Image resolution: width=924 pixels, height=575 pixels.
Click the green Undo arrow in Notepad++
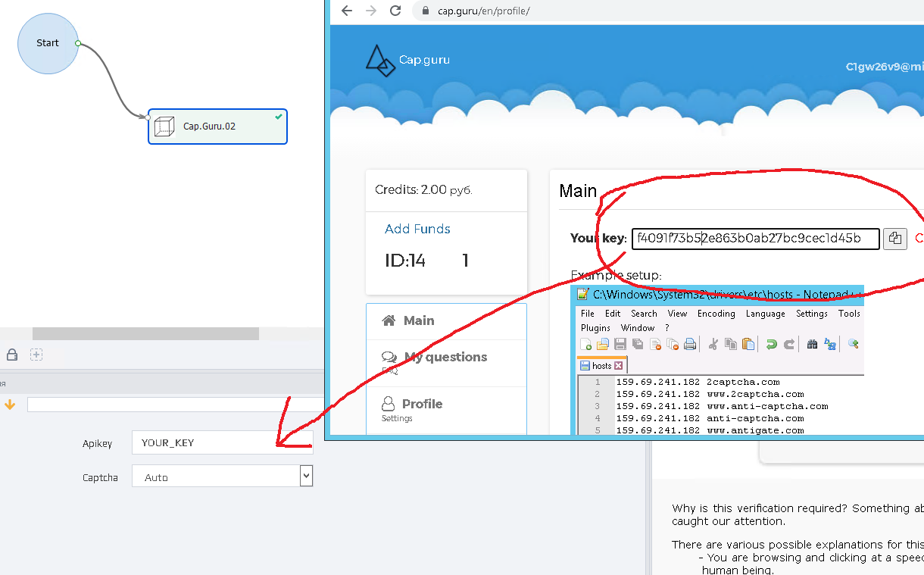point(772,345)
